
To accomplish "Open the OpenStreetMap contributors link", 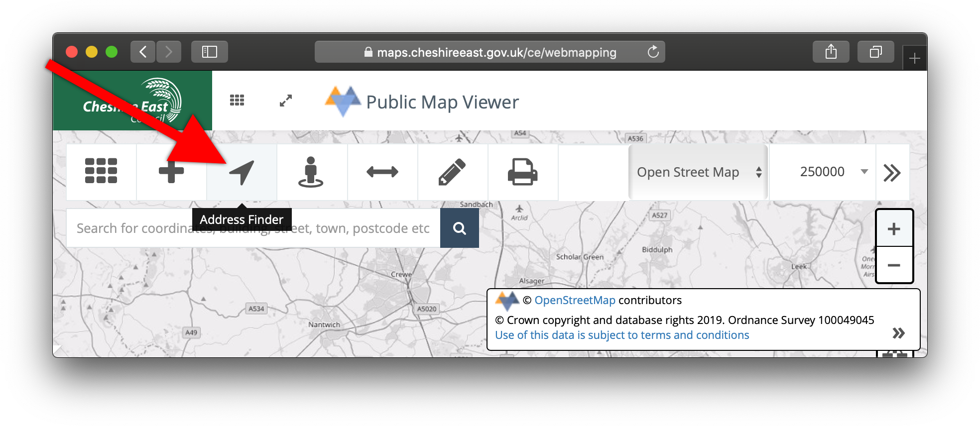I will click(575, 300).
